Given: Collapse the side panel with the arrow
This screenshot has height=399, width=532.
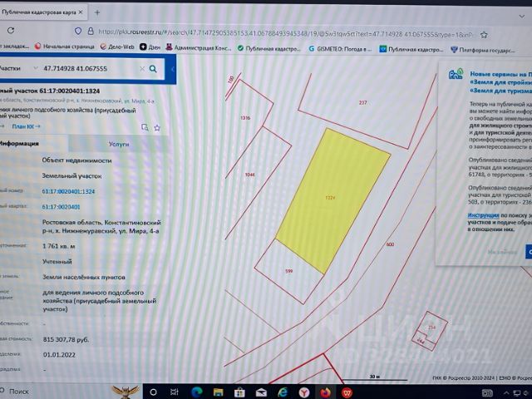Looking at the screenshot, I should pos(172,69).
